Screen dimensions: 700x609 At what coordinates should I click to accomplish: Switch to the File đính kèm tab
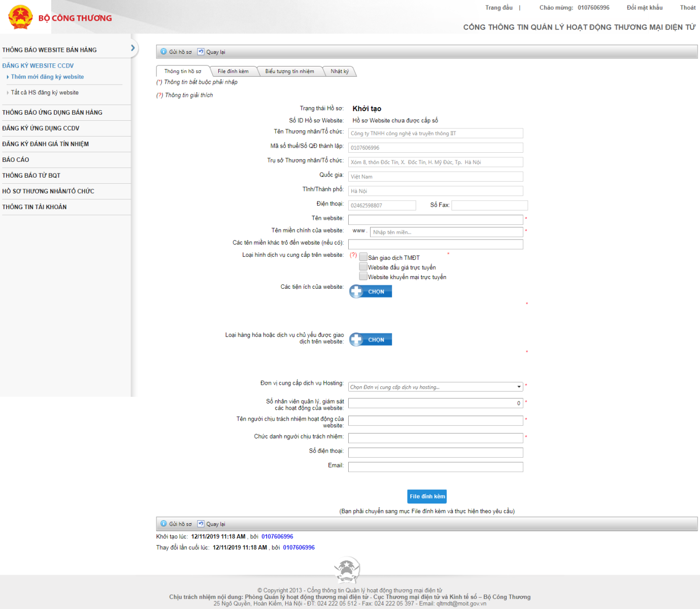click(x=233, y=72)
